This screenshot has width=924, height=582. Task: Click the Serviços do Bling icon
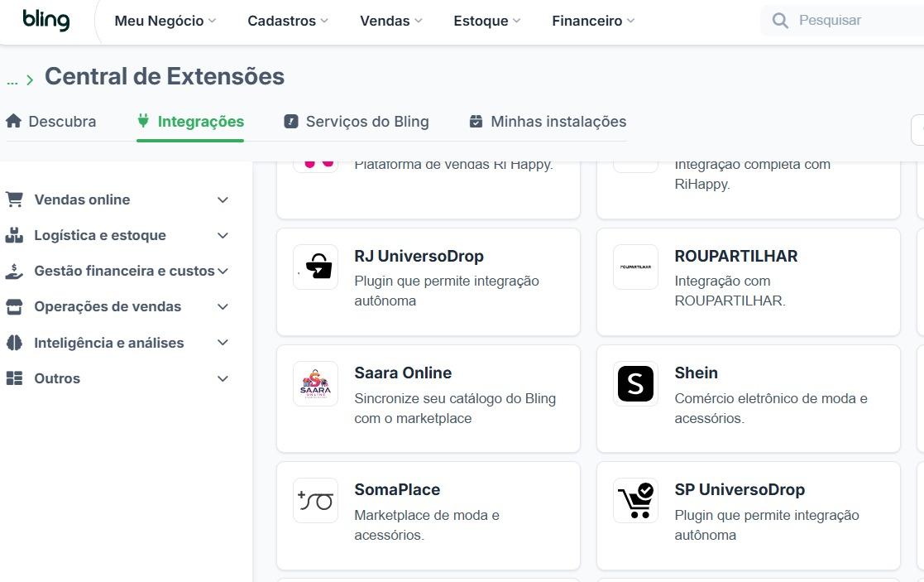[x=291, y=122]
